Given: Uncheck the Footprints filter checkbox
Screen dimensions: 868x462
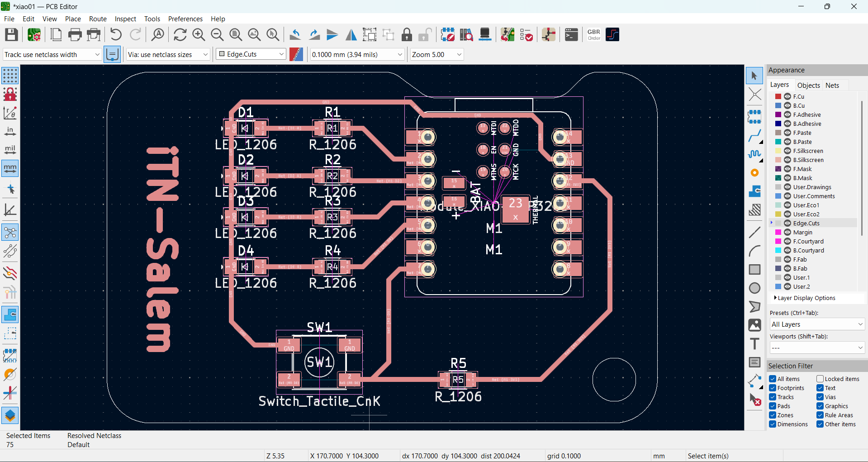Looking at the screenshot, I should pyautogui.click(x=773, y=388).
